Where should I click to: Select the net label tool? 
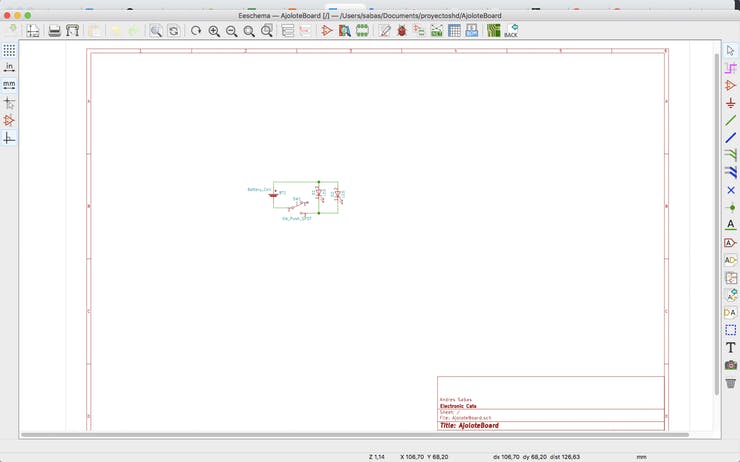[731, 225]
